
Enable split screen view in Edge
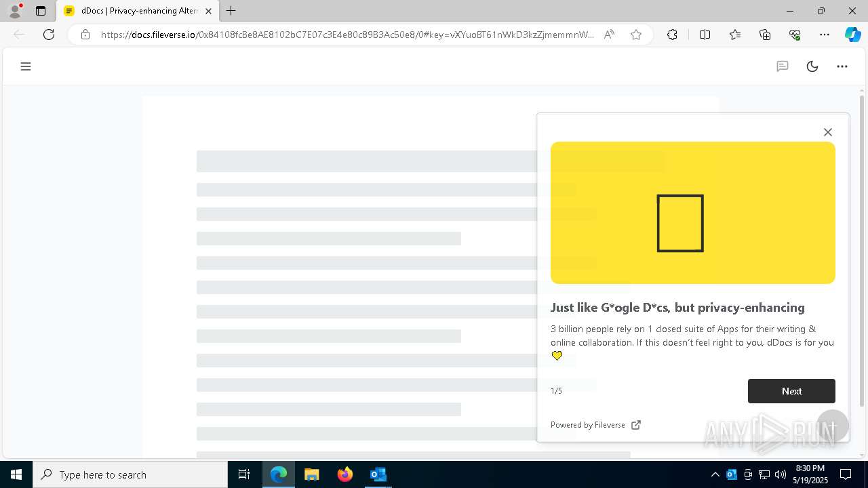pyautogui.click(x=705, y=35)
